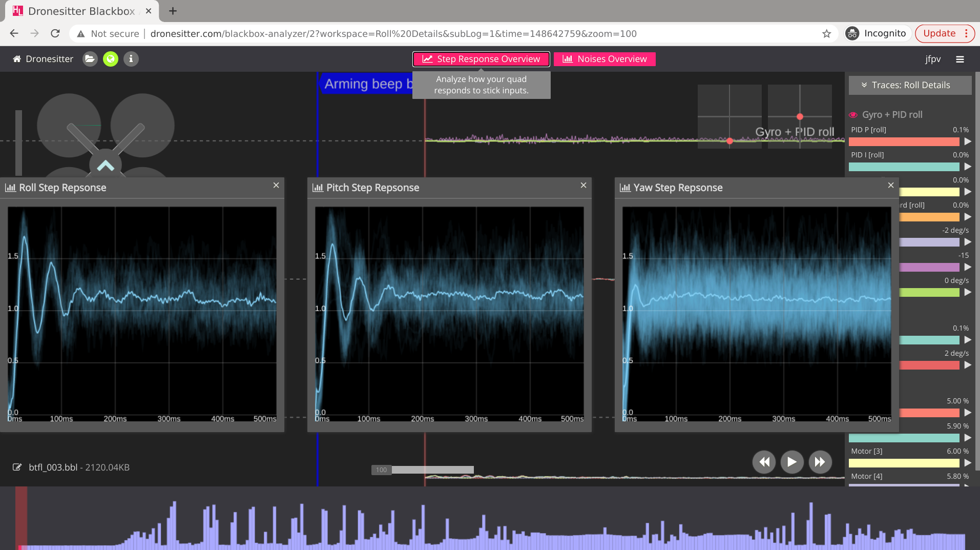Bookmark page with the star icon
Screen dimensions: 980x550
pyautogui.click(x=826, y=34)
